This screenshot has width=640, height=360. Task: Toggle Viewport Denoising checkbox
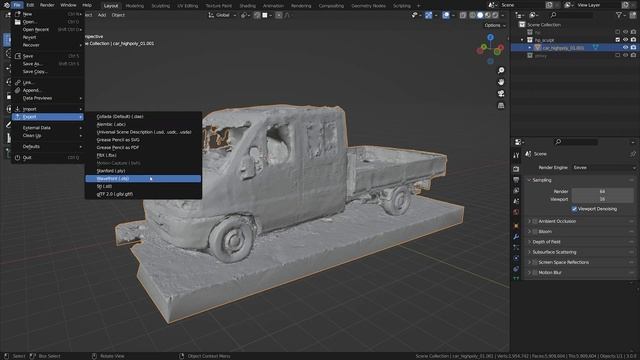574,209
